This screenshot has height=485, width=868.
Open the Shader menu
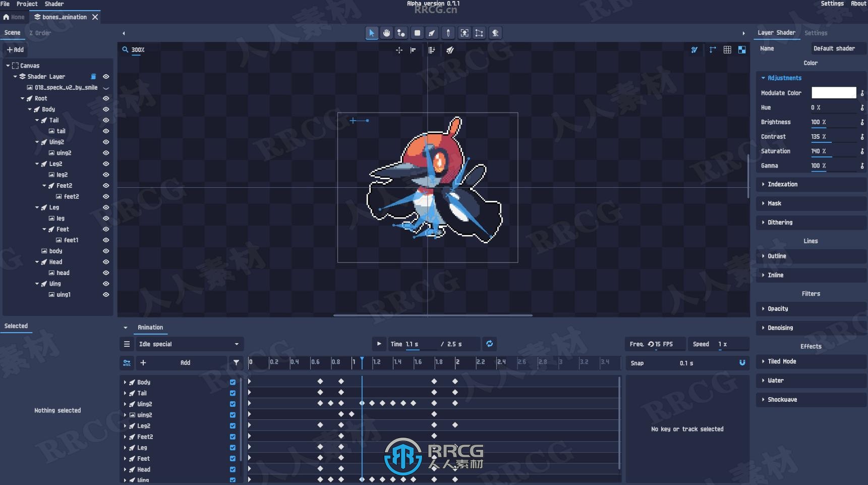pyautogui.click(x=54, y=4)
